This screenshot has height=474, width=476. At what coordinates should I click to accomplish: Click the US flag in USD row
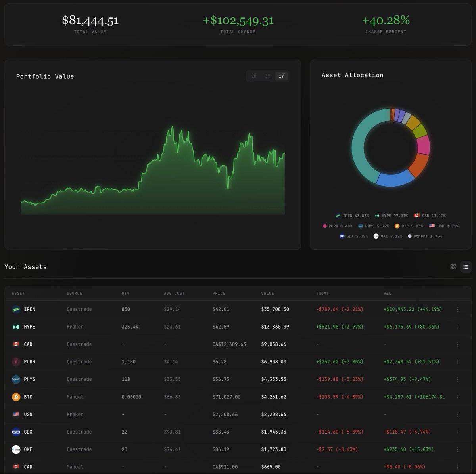tap(16, 414)
